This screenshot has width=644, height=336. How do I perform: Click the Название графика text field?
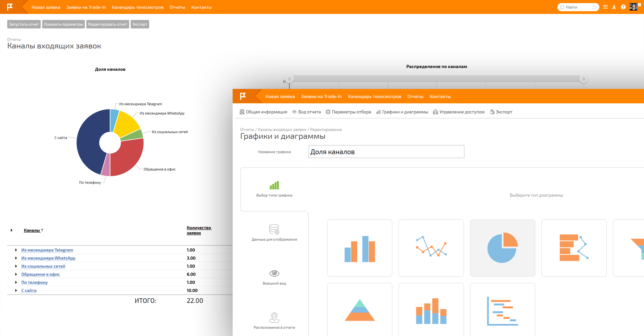pos(386,152)
